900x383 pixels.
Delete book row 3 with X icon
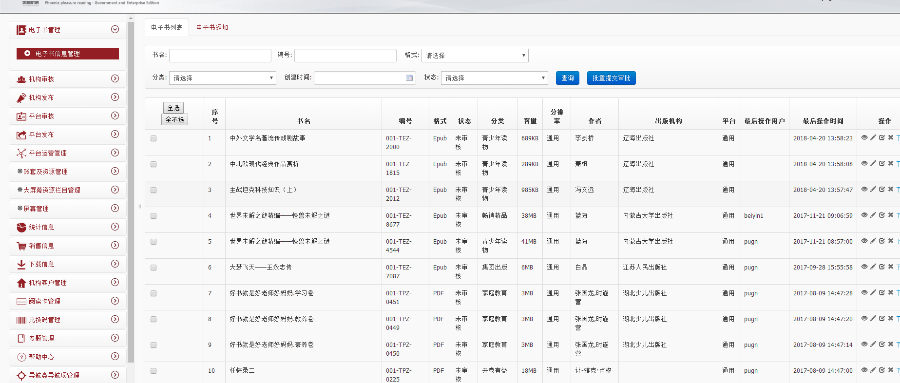890,189
